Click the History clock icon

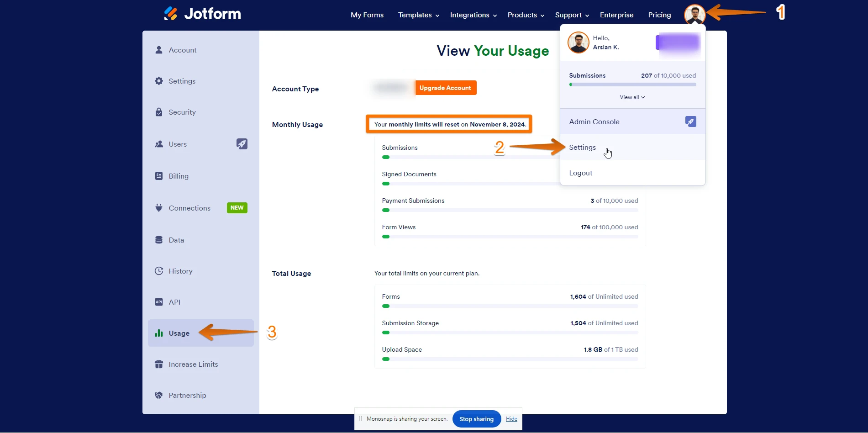pos(159,271)
